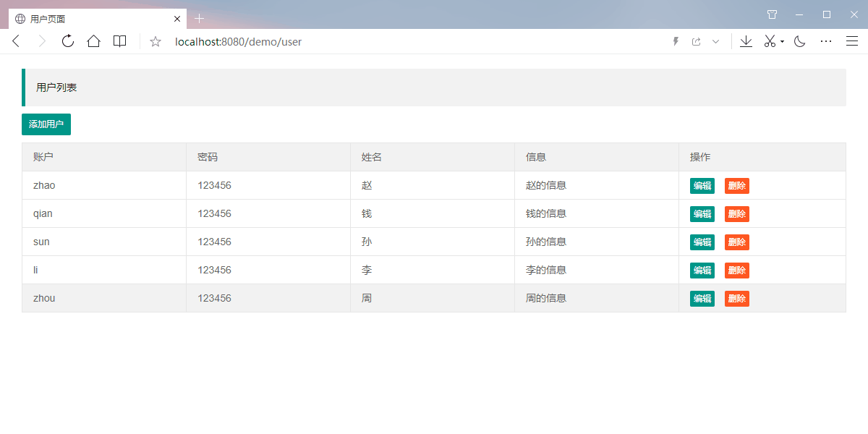
Task: Click the scissors screenshot tool icon
Action: (770, 41)
